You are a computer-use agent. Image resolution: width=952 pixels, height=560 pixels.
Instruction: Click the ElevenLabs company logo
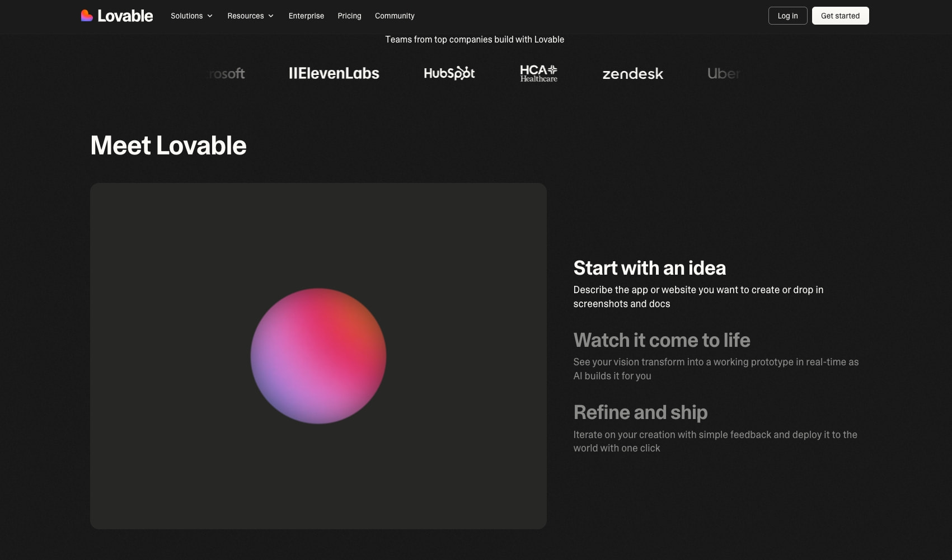334,73
